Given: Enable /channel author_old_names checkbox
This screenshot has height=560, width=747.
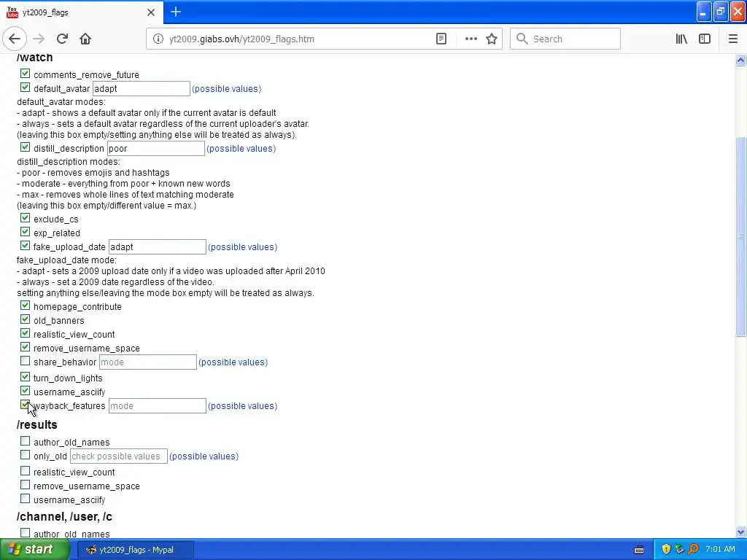Looking at the screenshot, I should [x=26, y=533].
